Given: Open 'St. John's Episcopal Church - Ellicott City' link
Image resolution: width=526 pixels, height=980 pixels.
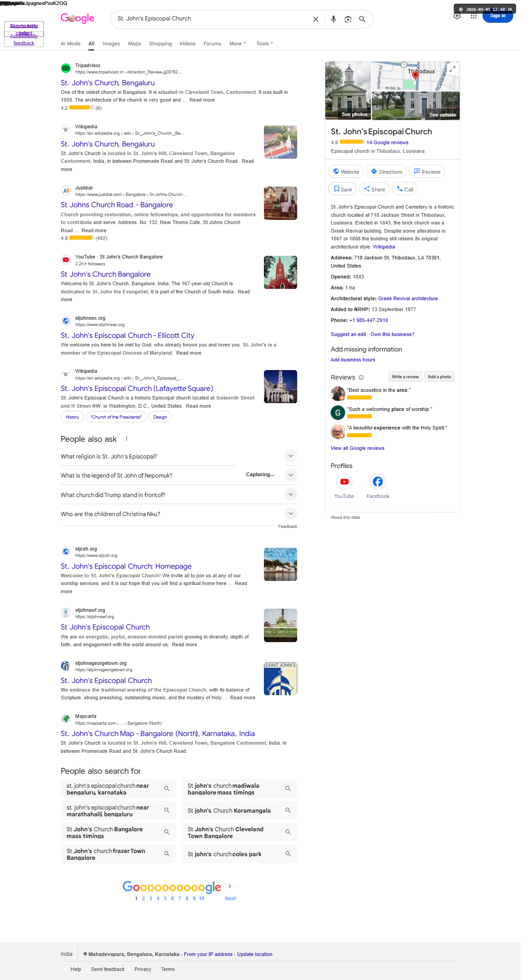Looking at the screenshot, I should pos(127,336).
